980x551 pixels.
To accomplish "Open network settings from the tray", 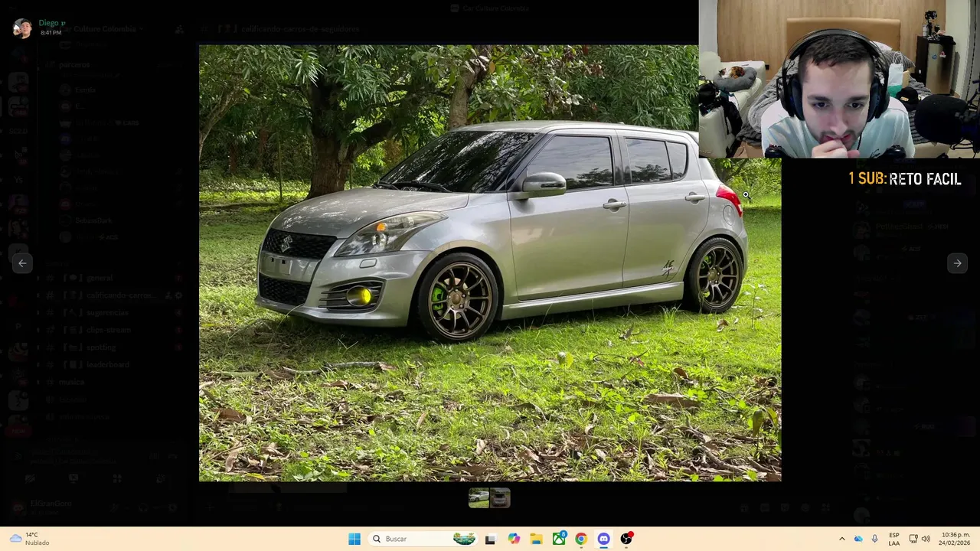I will [913, 539].
